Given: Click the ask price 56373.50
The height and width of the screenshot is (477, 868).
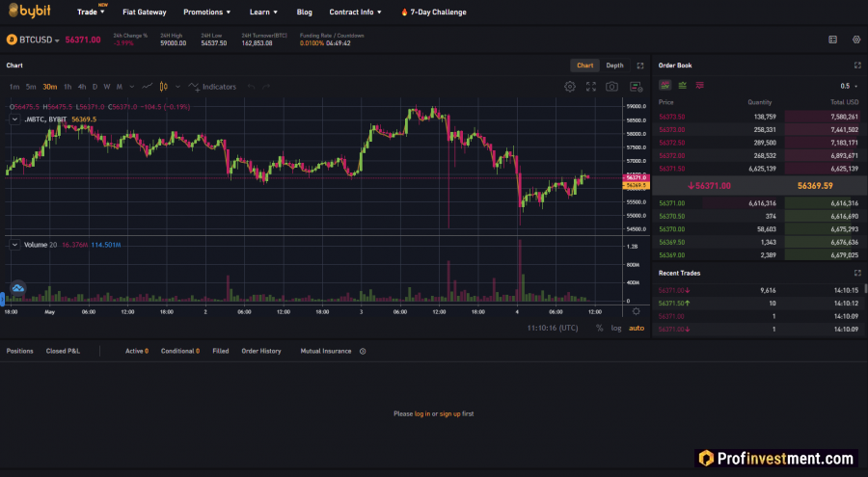Looking at the screenshot, I should click(x=672, y=117).
